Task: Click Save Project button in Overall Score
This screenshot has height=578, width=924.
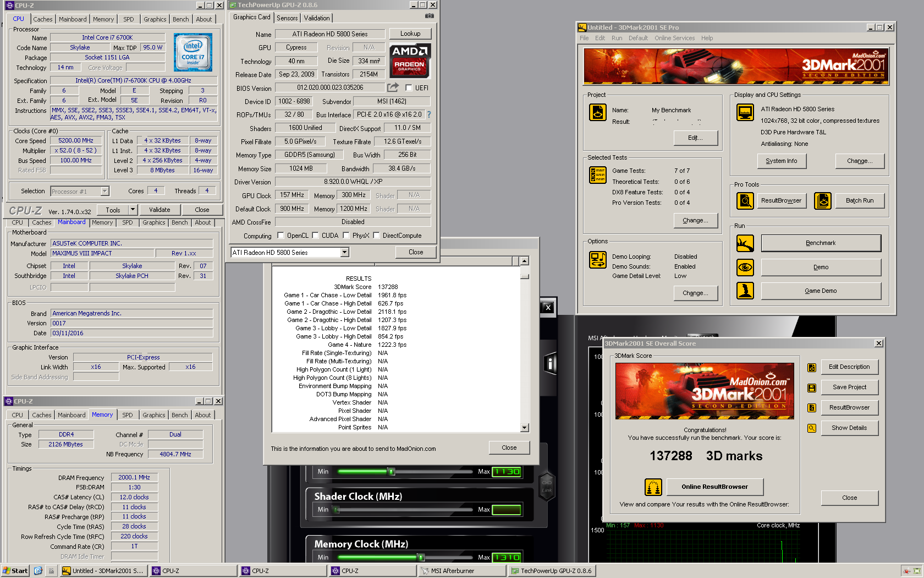Action: 849,387
